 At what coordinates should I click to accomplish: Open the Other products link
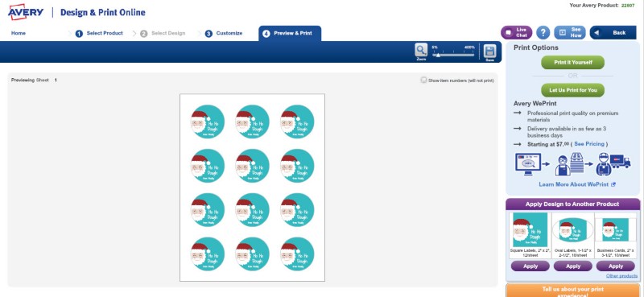point(621,276)
